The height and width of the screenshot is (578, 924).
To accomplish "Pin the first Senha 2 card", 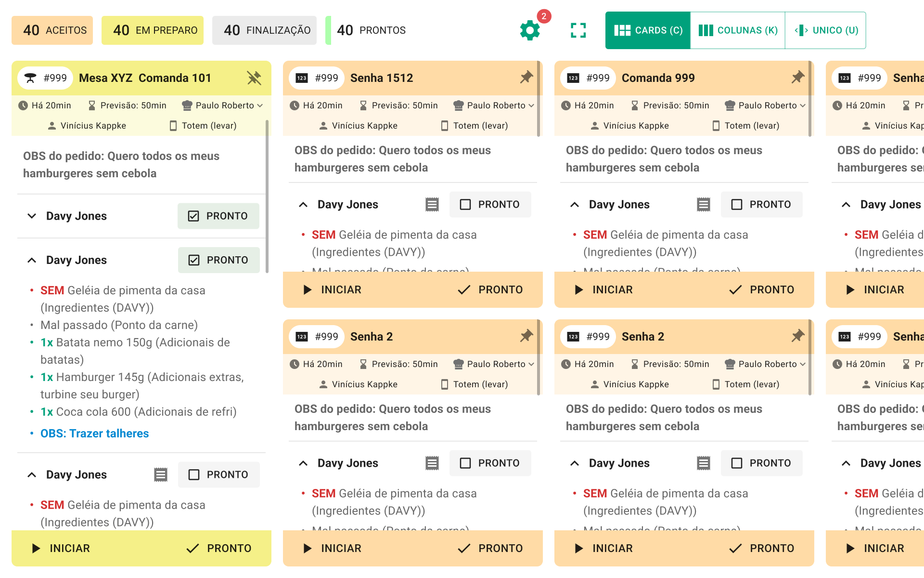I will (526, 336).
